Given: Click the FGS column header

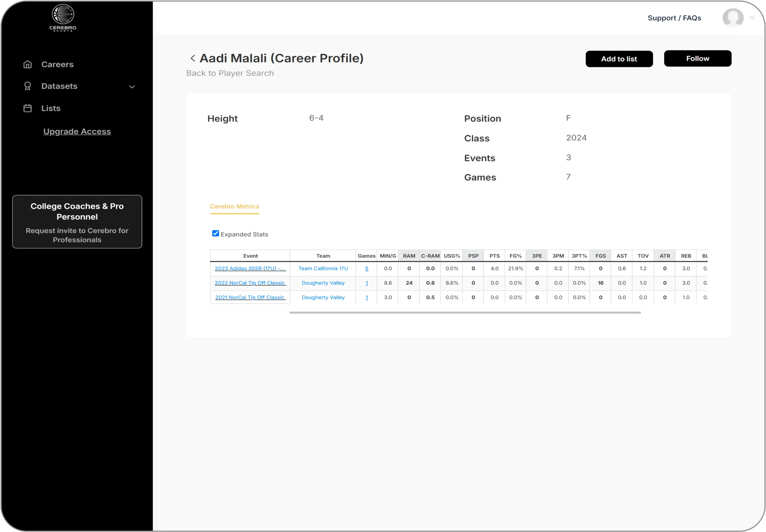Looking at the screenshot, I should point(600,256).
